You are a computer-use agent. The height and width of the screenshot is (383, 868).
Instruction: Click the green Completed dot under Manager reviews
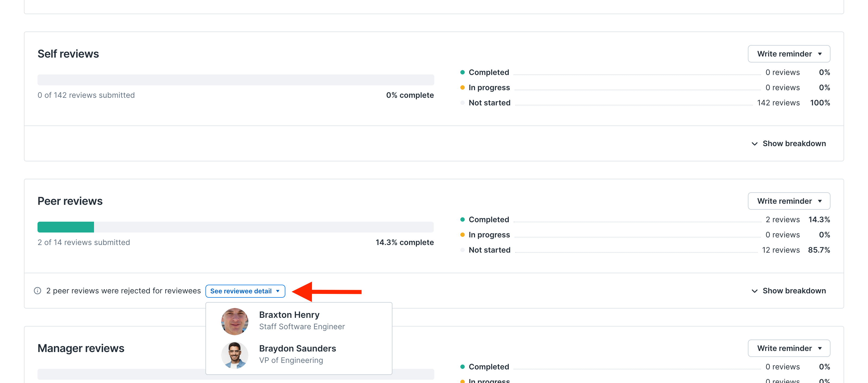[462, 366]
